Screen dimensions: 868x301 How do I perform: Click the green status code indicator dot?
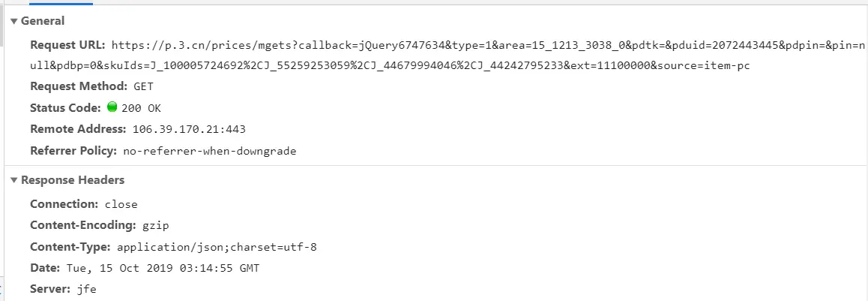[x=112, y=107]
